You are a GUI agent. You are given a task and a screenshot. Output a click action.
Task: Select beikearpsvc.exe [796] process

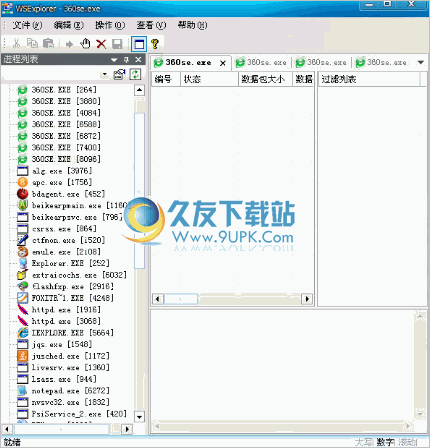[77, 217]
